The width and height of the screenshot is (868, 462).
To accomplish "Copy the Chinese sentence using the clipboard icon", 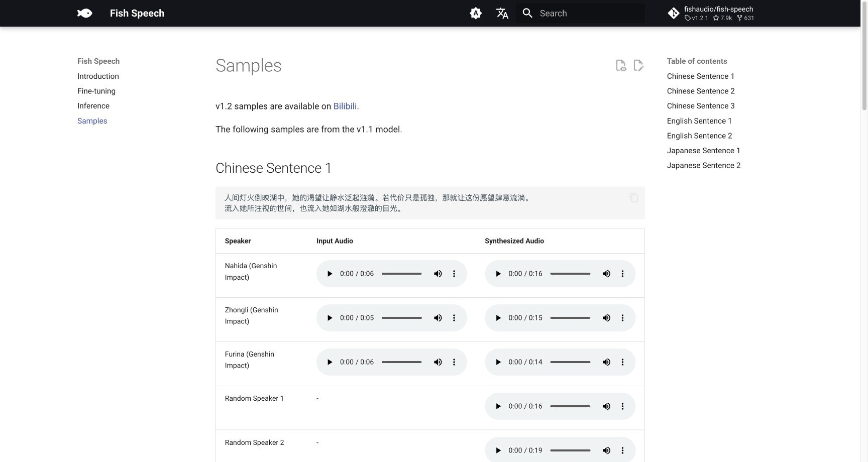I will coord(633,197).
